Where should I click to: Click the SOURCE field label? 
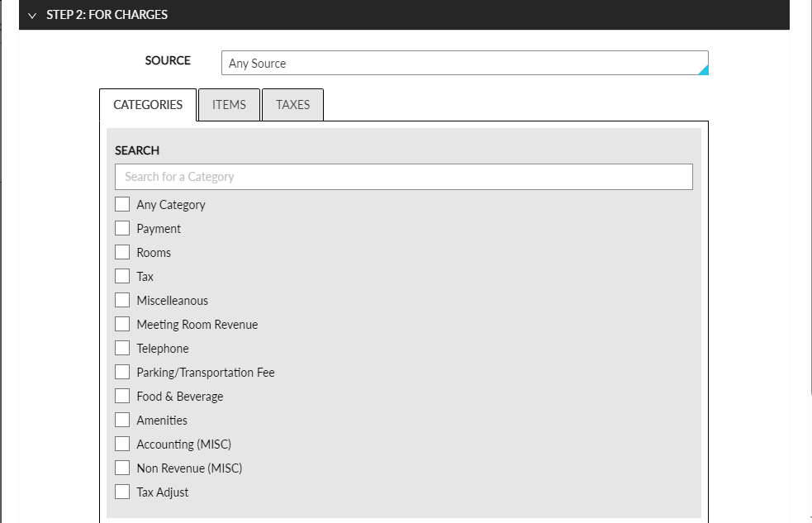click(x=168, y=60)
